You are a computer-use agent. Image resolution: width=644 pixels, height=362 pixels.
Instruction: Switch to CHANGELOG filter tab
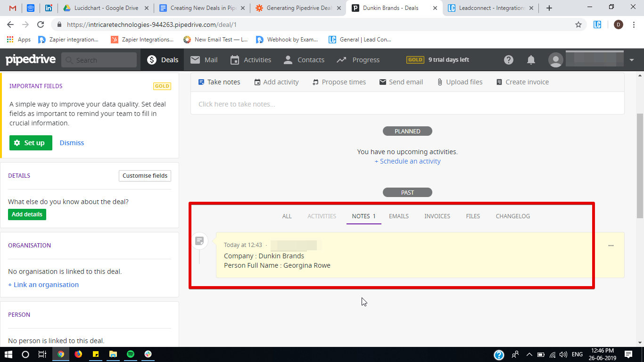pyautogui.click(x=513, y=216)
